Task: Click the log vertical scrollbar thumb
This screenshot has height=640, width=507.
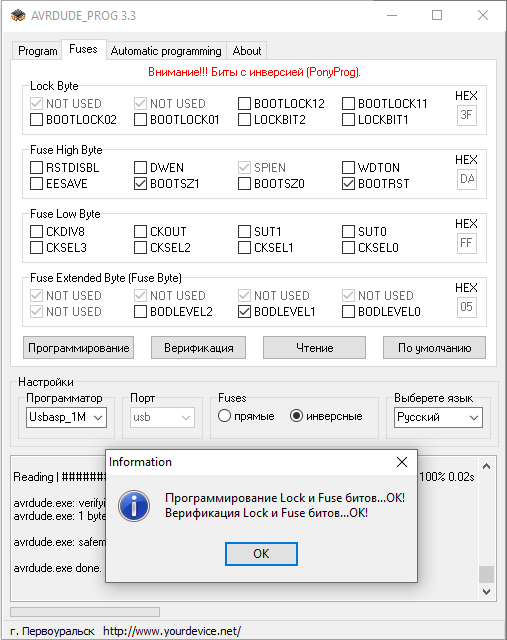Action: point(486,574)
